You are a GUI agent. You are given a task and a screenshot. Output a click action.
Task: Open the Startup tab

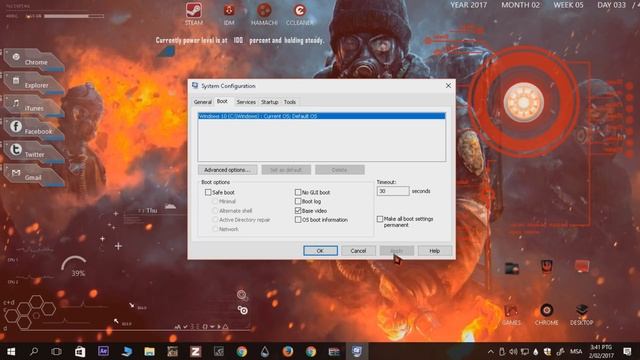(x=269, y=102)
